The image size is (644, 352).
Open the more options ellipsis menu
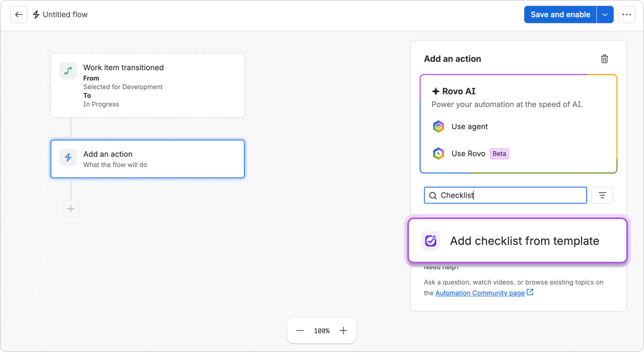tap(627, 14)
